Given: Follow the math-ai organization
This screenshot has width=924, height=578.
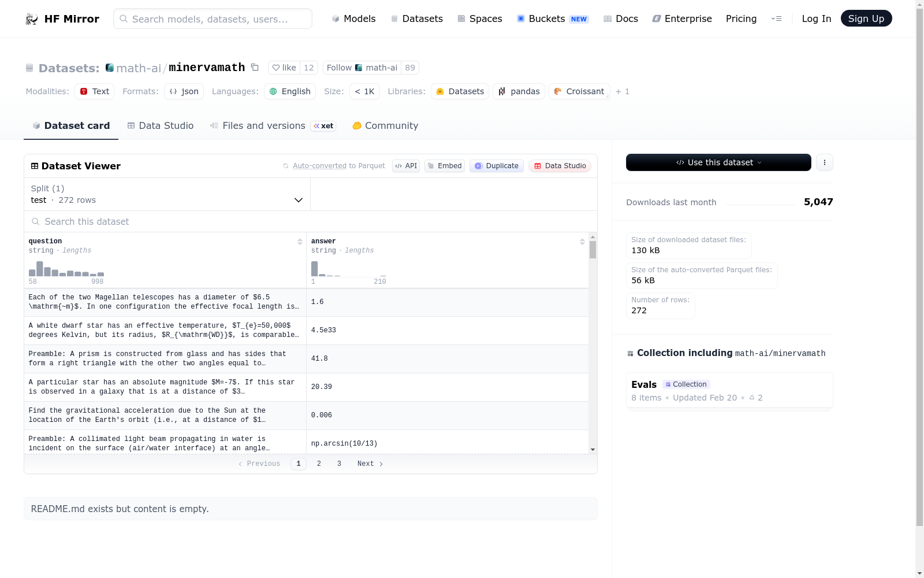Looking at the screenshot, I should tap(362, 68).
